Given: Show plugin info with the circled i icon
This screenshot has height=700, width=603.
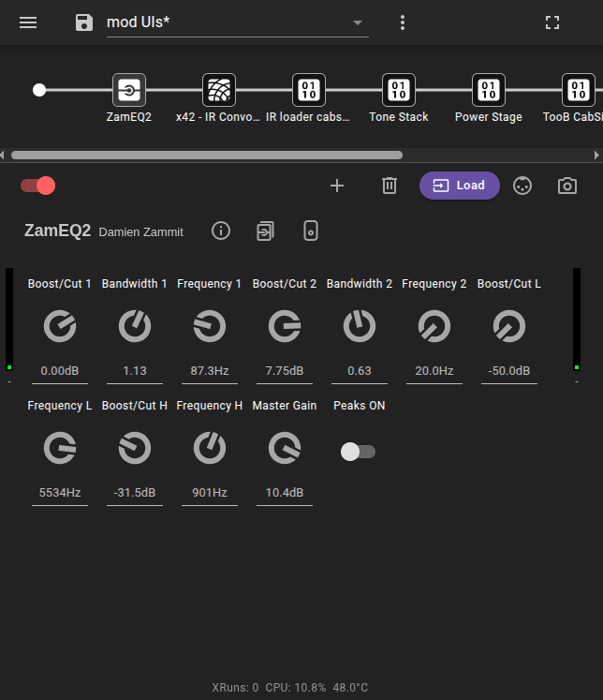Looking at the screenshot, I should [x=221, y=231].
